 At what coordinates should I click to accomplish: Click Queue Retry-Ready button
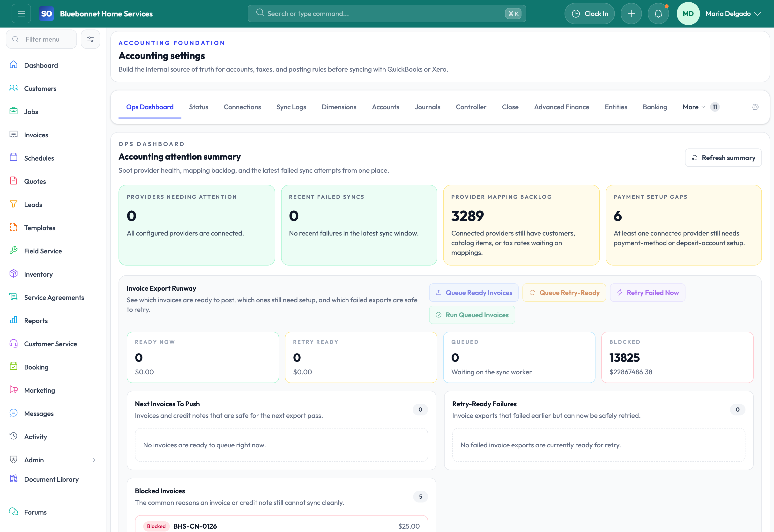pyautogui.click(x=564, y=293)
